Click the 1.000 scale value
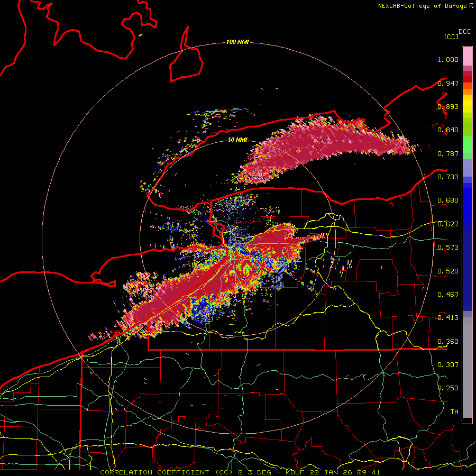Viewport: 476px width, 476px height. 448,59
